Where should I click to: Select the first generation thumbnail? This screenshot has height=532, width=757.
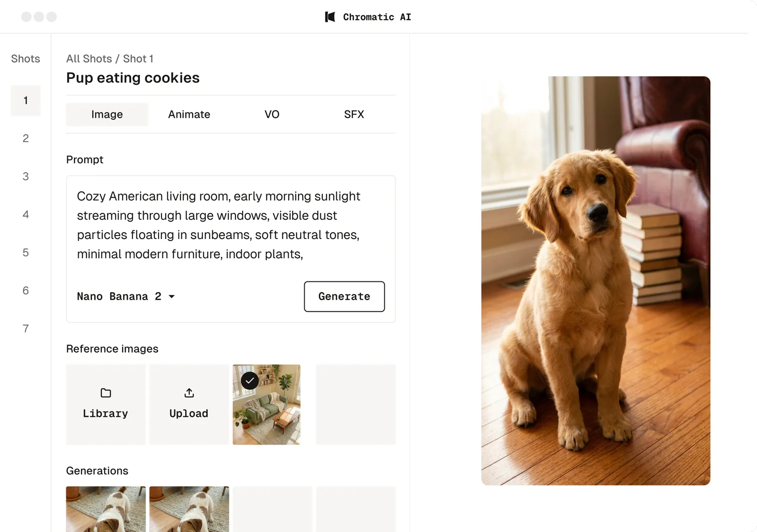pos(106,509)
